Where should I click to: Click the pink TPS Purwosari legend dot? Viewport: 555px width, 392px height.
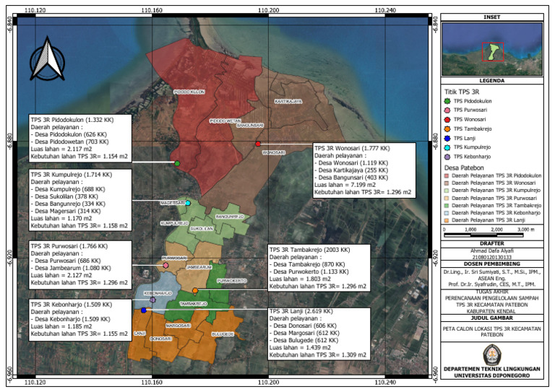coord(447,110)
